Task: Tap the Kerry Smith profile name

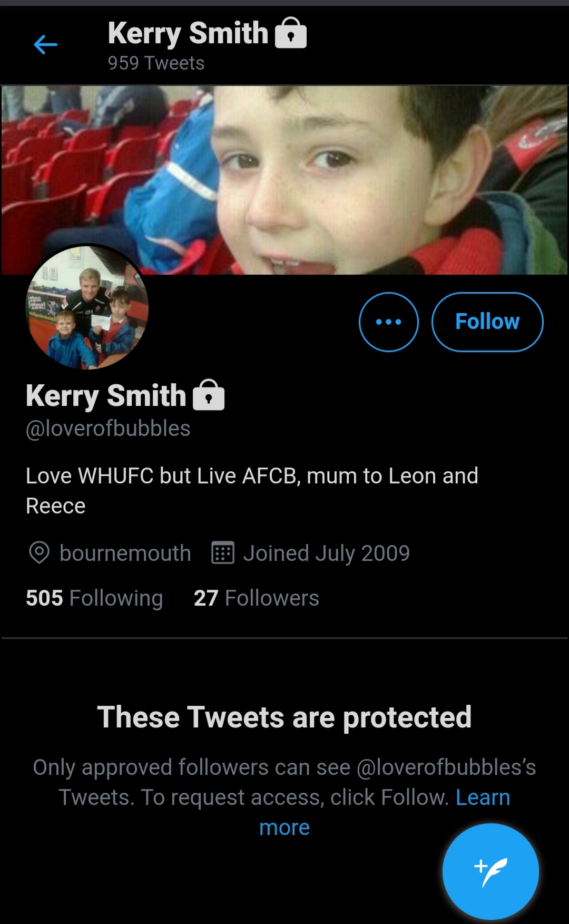Action: click(x=106, y=395)
